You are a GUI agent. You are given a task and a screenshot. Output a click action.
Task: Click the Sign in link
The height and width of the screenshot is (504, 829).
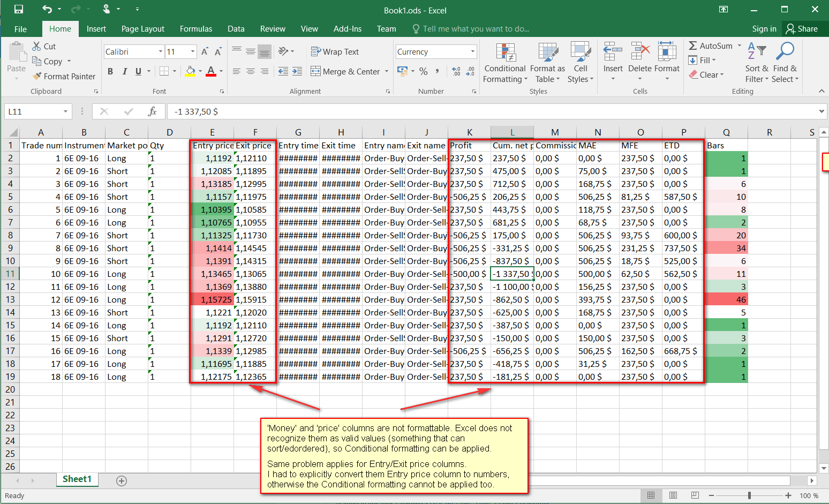pos(764,29)
